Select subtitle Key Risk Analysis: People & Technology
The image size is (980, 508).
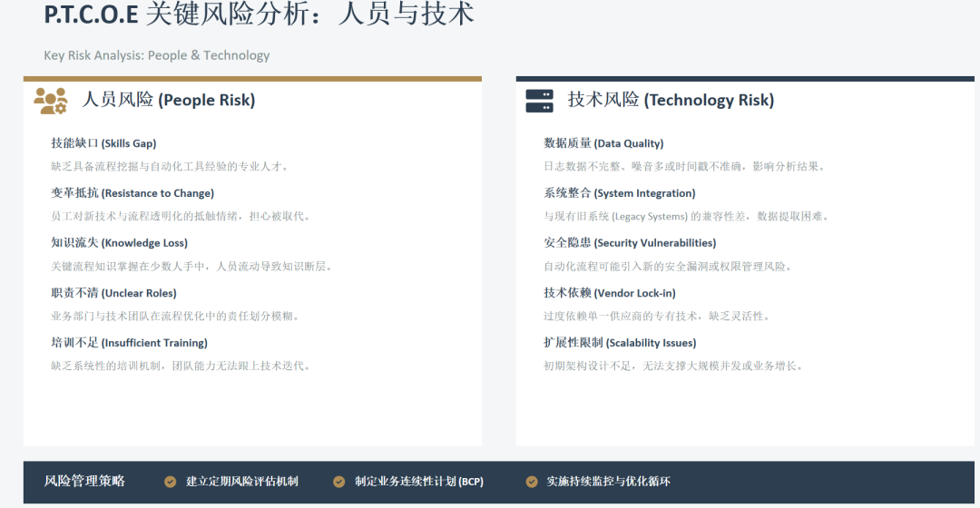[x=157, y=55]
